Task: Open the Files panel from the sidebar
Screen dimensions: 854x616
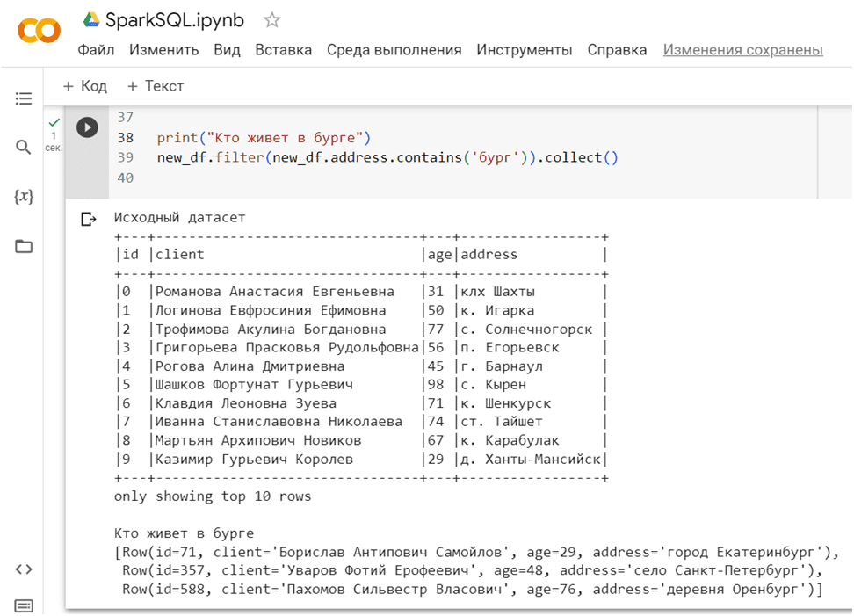Action: (x=24, y=247)
